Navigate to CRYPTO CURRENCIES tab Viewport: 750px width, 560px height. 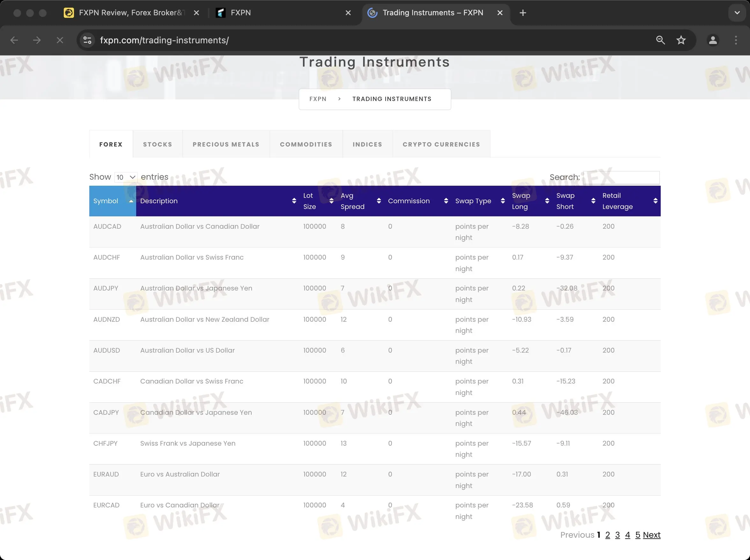pyautogui.click(x=442, y=144)
